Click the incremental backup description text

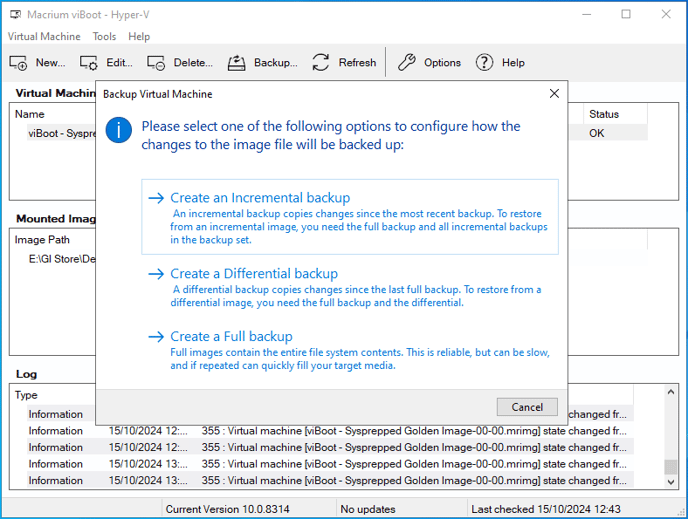click(359, 227)
